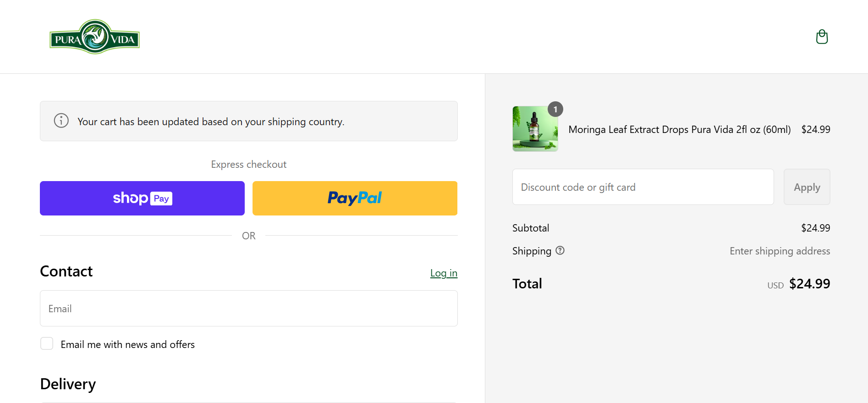Click the Pura Vida logo
Screen dimensions: 868x403
pyautogui.click(x=94, y=37)
